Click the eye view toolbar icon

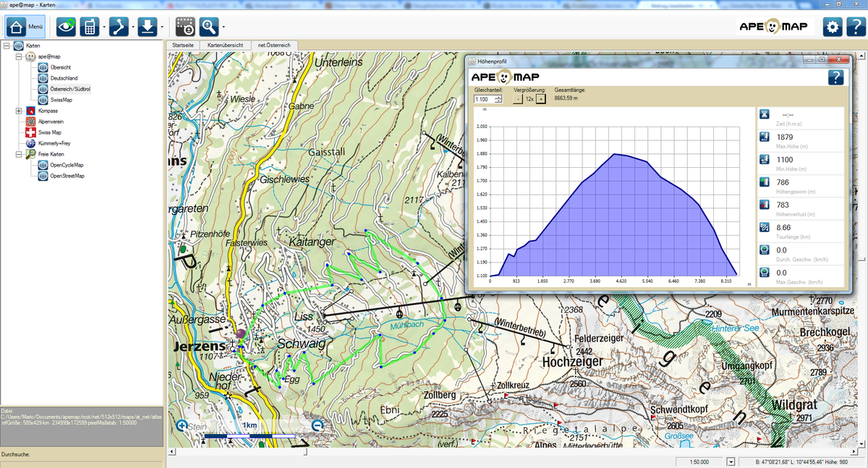(67, 27)
